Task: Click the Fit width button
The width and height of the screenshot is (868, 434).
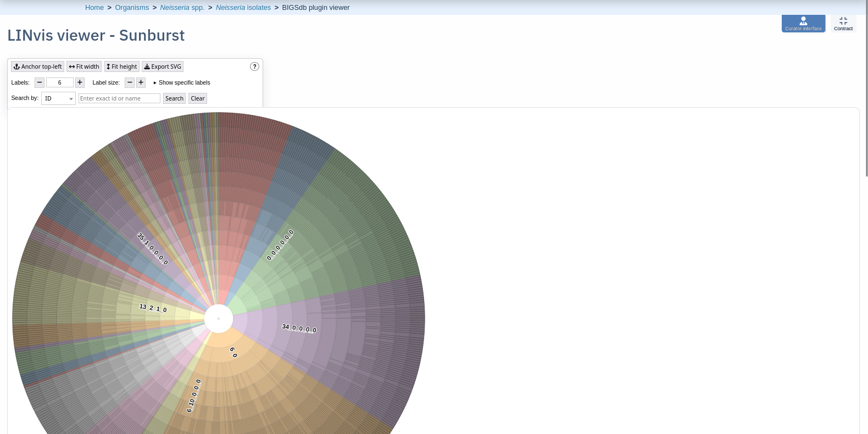Action: click(x=84, y=66)
